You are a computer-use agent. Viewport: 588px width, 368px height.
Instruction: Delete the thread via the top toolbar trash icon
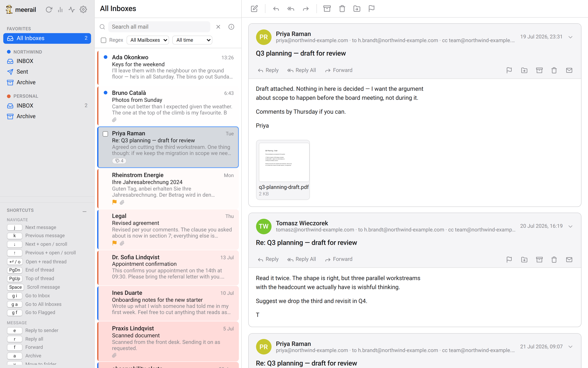tap(342, 9)
